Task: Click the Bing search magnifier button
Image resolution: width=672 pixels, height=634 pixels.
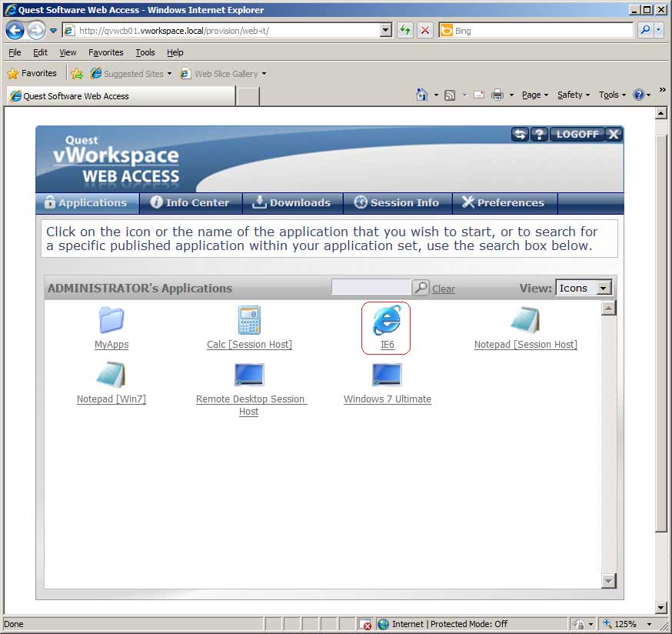Action: [645, 31]
